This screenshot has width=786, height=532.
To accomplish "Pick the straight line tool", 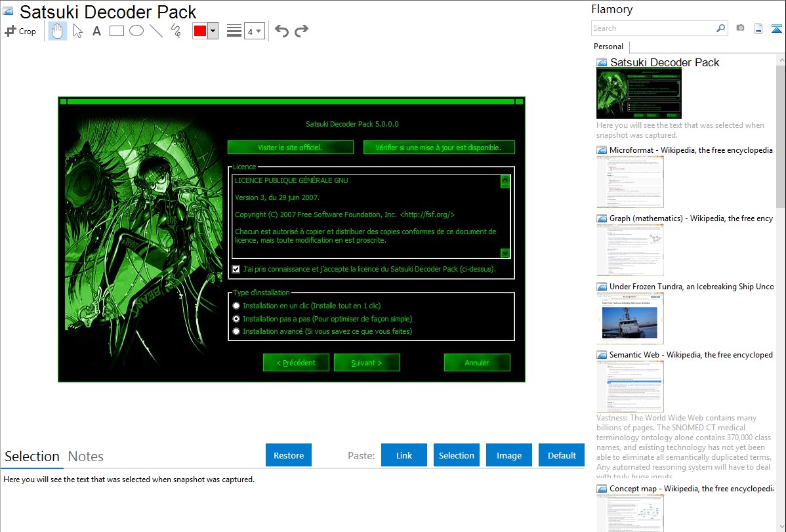I will pos(156,31).
